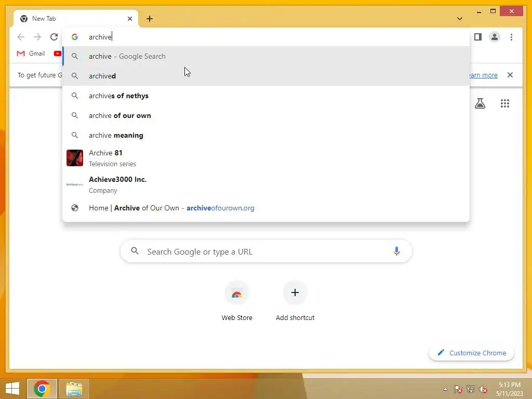Open the profile avatar icon
Image resolution: width=532 pixels, height=399 pixels.
pyautogui.click(x=495, y=37)
